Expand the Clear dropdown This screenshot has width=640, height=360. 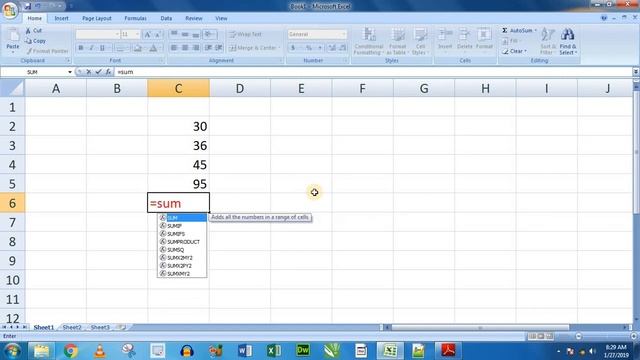coord(526,51)
